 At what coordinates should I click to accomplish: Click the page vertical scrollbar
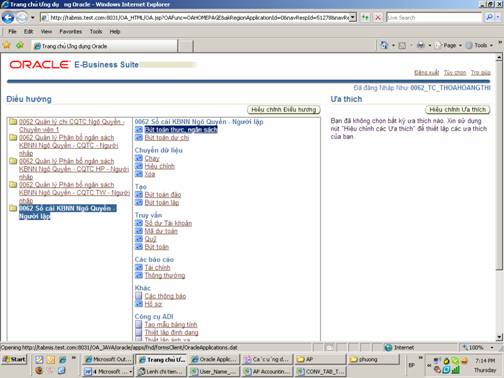coord(499,198)
